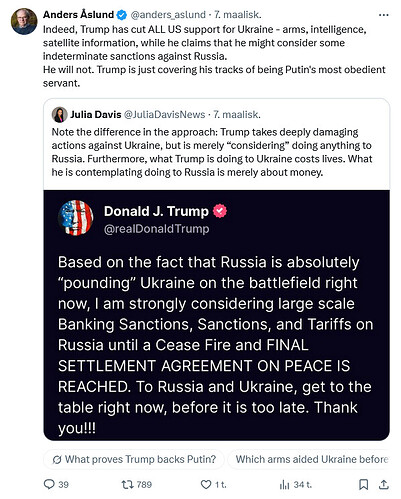Click Anders Åslund's blue verified badge
This screenshot has height=499, width=401.
(122, 15)
